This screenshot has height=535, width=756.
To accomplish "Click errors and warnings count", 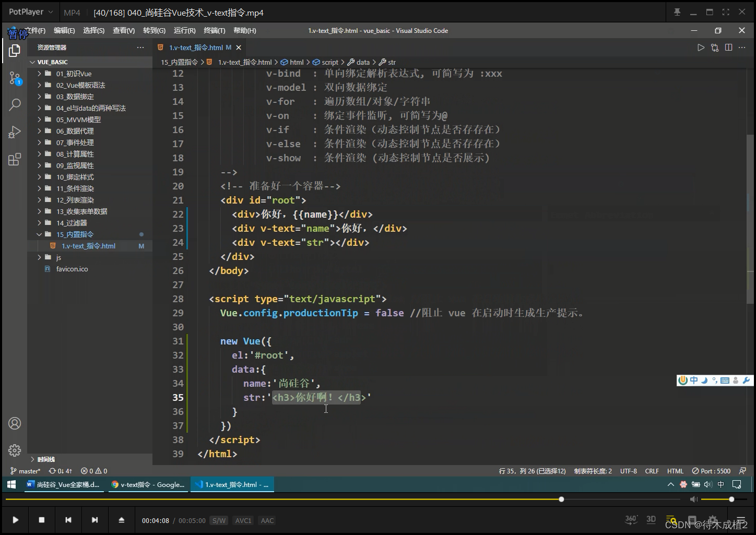I will point(94,471).
